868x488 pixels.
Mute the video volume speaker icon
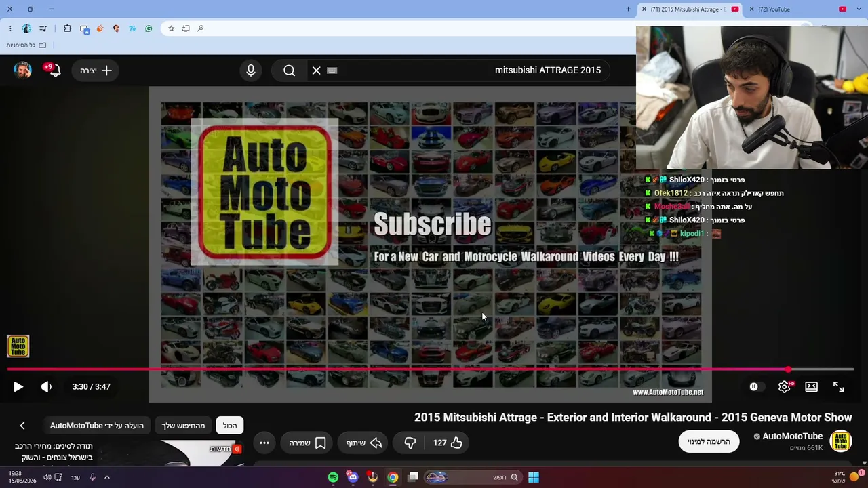[46, 387]
